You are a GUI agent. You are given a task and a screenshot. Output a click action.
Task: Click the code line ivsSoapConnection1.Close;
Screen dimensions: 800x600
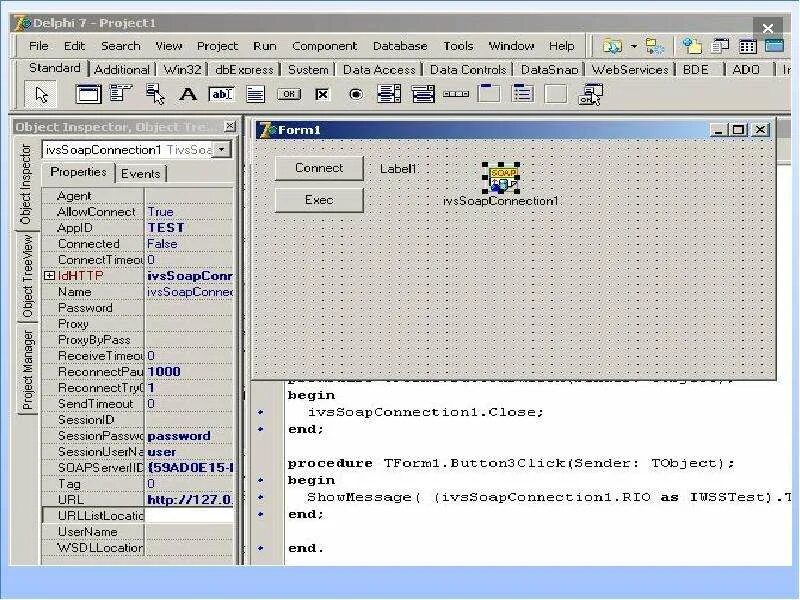pos(426,412)
